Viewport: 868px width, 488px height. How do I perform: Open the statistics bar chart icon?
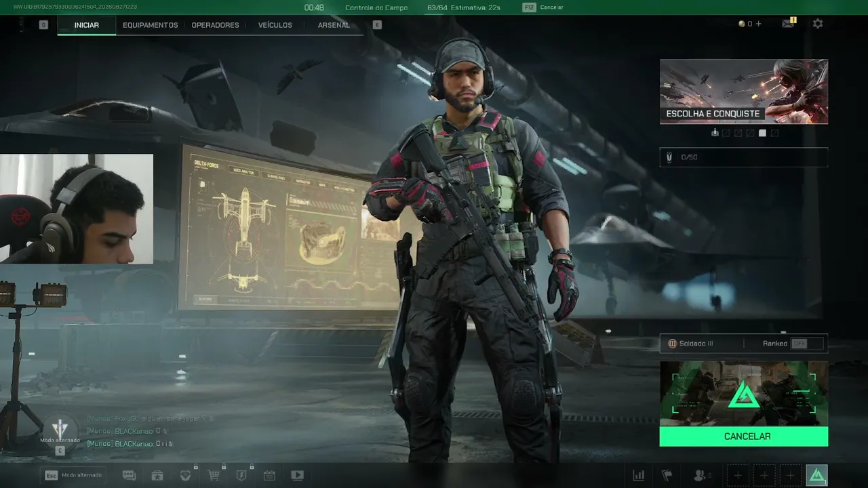(x=639, y=476)
